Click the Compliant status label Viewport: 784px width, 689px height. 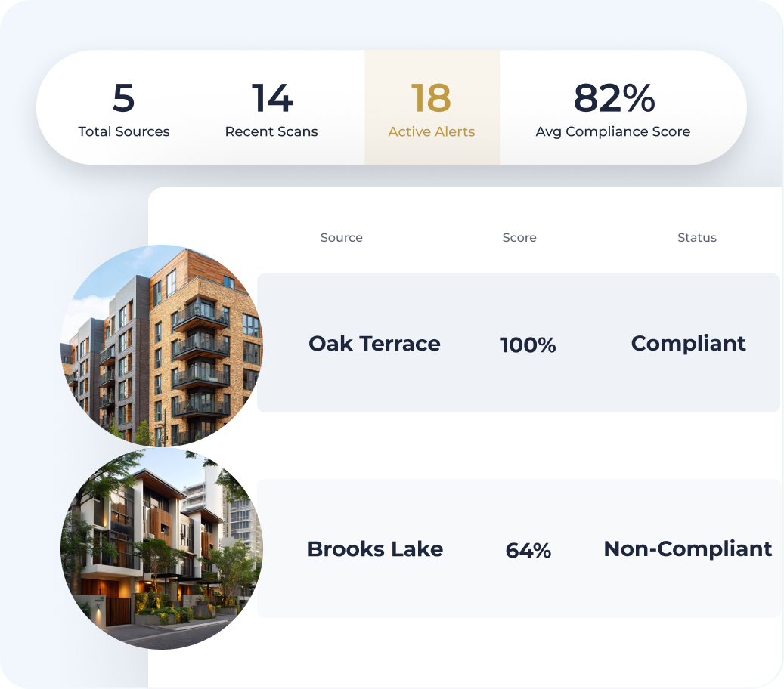point(689,344)
